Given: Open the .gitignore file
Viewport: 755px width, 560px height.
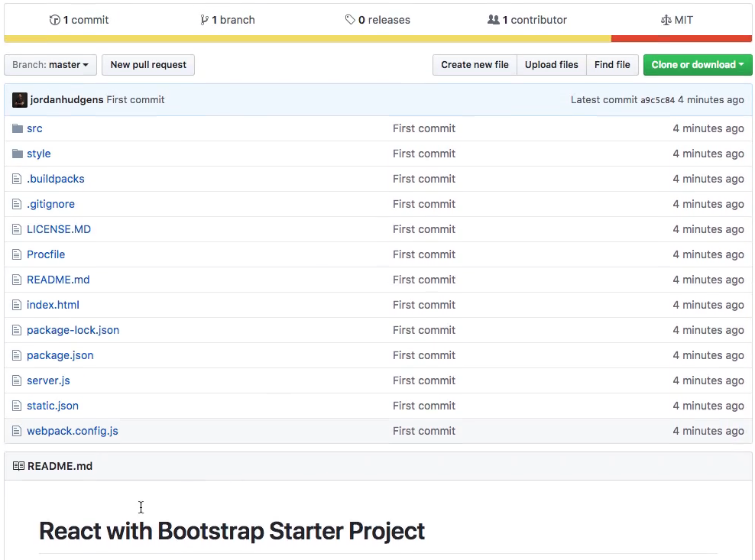Looking at the screenshot, I should pos(50,204).
